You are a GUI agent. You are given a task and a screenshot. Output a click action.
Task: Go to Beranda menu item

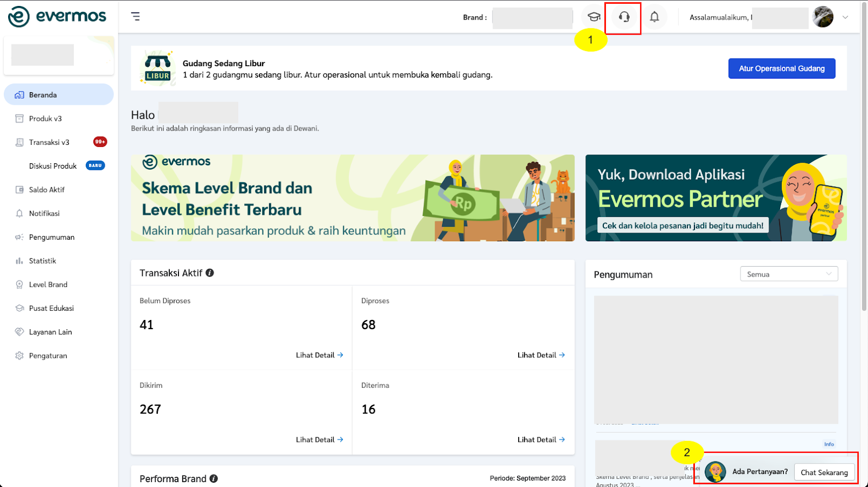59,94
